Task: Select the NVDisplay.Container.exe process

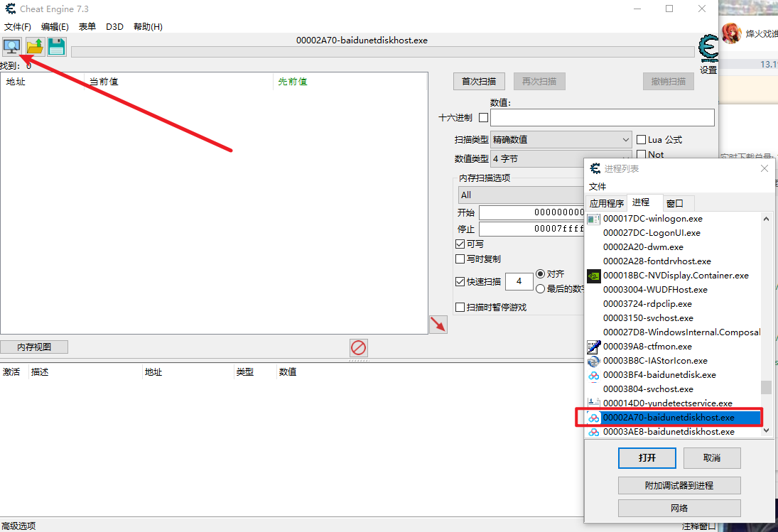Action: 675,276
